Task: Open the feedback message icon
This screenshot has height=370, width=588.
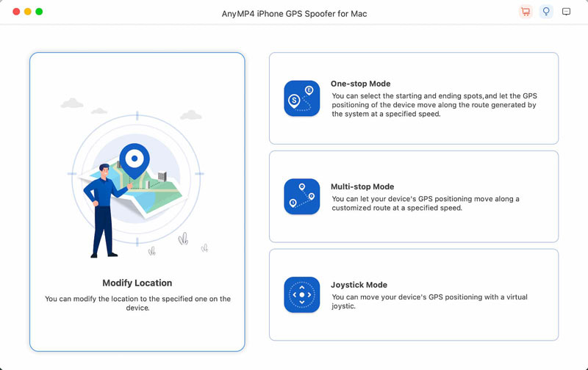Action: [566, 12]
